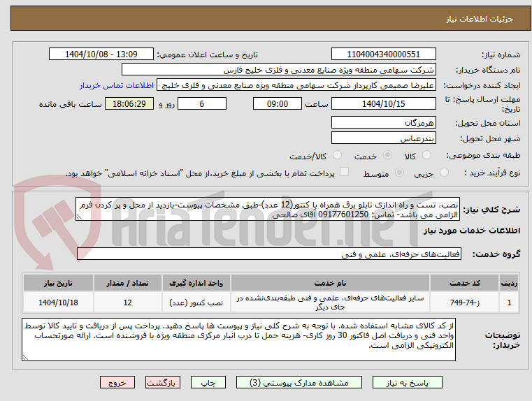This screenshot has width=532, height=401.
Task: Click the بازگشت back button
Action: tap(163, 382)
